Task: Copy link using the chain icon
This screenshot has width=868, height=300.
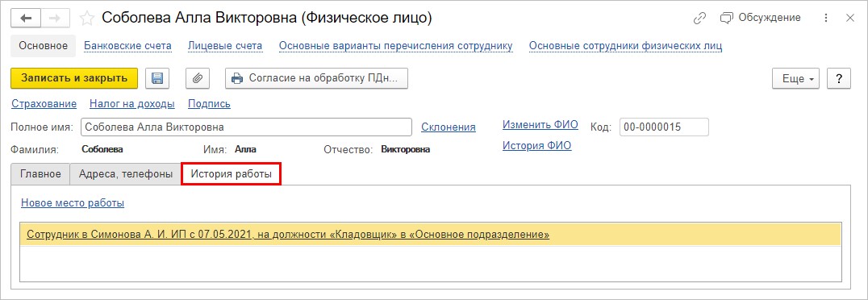Action: (x=699, y=19)
